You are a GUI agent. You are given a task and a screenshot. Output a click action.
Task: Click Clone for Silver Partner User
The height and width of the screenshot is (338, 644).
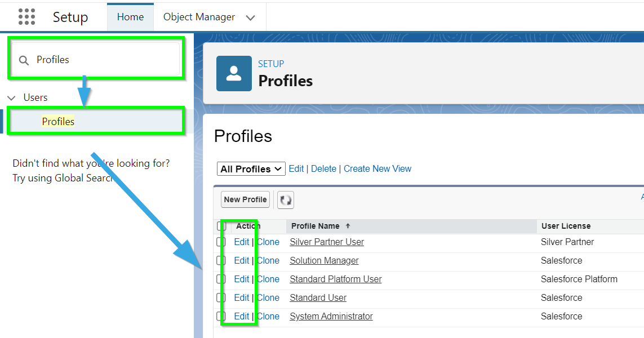(268, 242)
